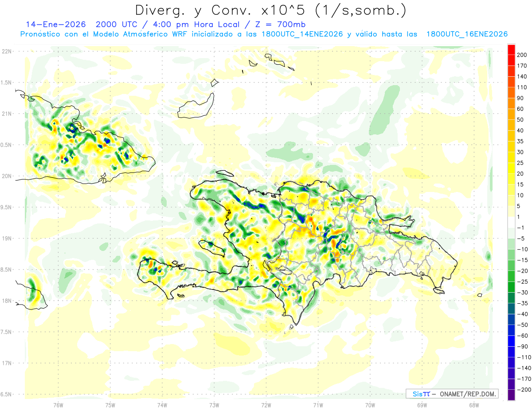This screenshot has width=532, height=411.
Task: Click the "-200" colorbar value
Action: [x=524, y=390]
